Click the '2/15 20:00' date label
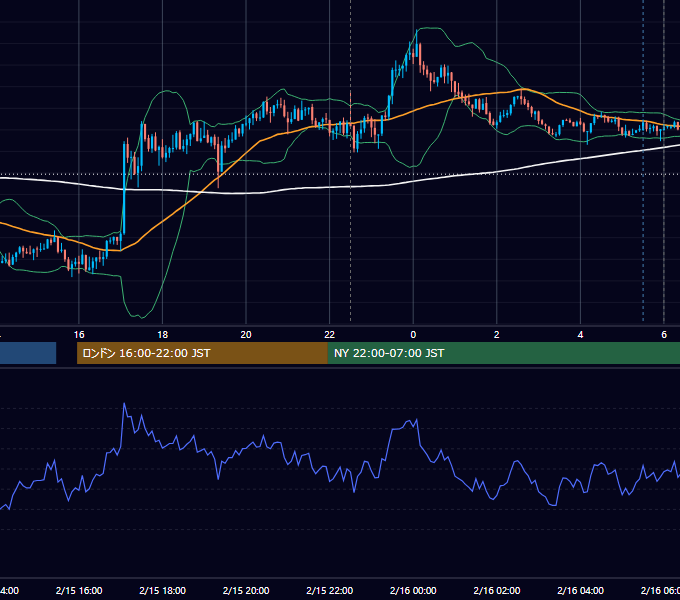 click(x=246, y=591)
